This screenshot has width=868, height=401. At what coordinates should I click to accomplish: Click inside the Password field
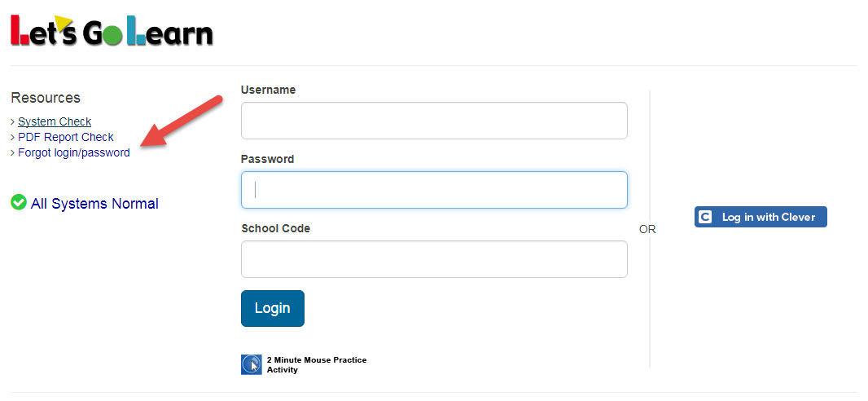(x=434, y=190)
